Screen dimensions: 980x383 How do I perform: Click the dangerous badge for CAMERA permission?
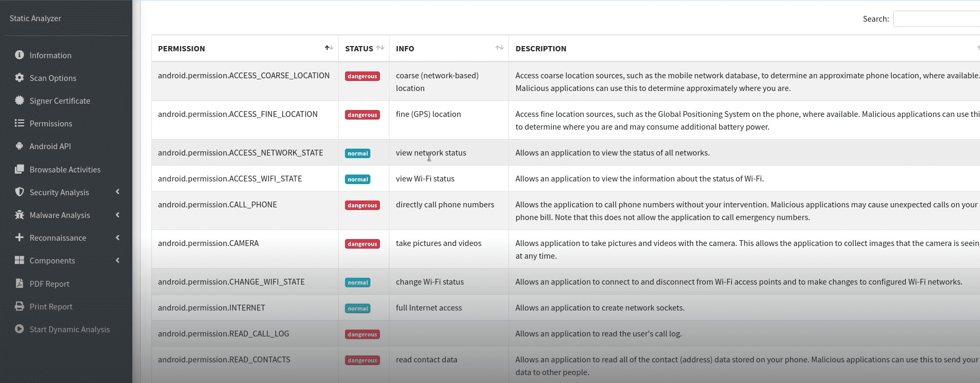[x=362, y=244]
